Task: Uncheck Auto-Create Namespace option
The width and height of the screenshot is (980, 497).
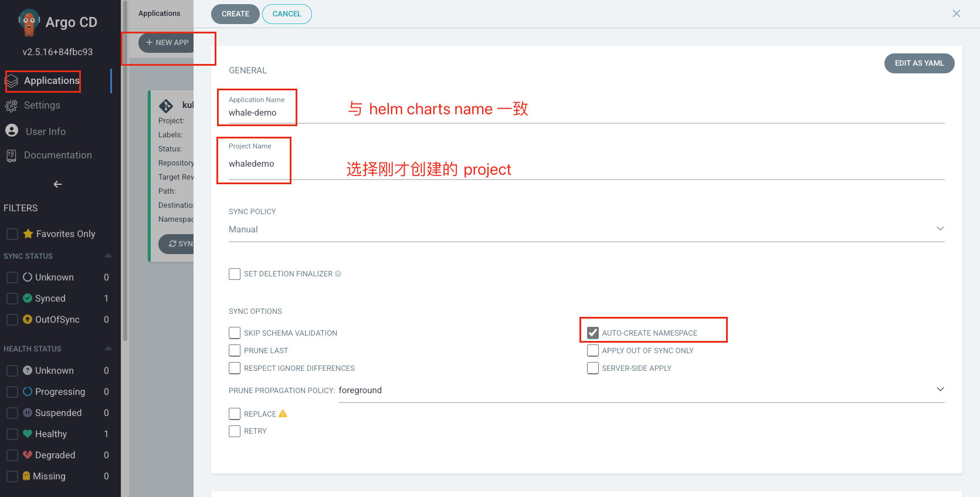Action: click(593, 333)
